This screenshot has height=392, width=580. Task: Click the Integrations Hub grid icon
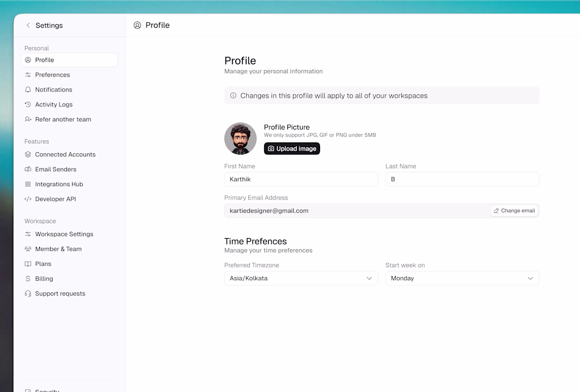28,184
